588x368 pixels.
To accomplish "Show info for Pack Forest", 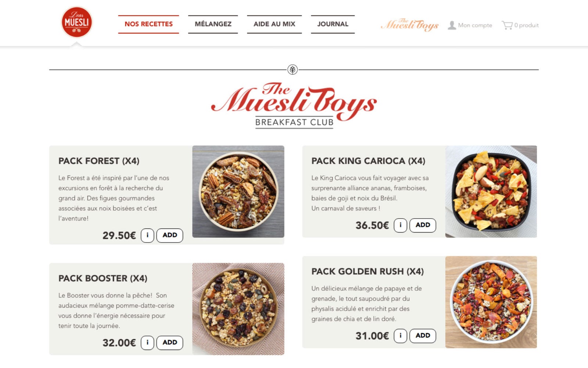I will pos(147,236).
